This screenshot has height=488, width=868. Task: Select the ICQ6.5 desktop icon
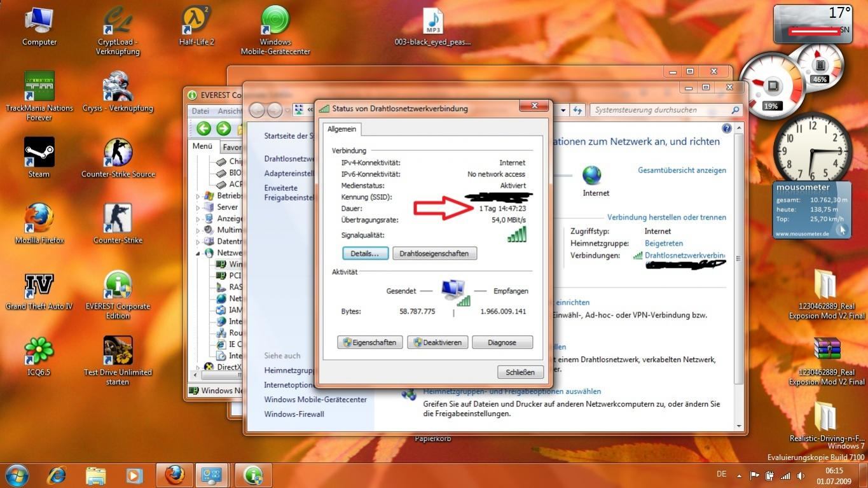pos(39,357)
